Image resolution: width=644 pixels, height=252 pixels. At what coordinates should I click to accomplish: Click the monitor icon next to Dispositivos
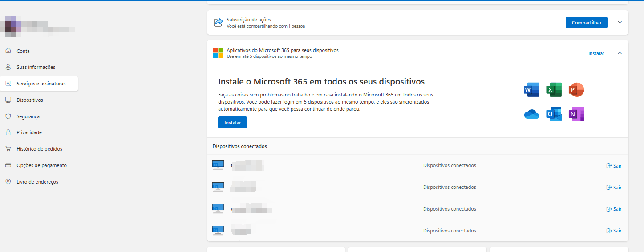tap(8, 100)
